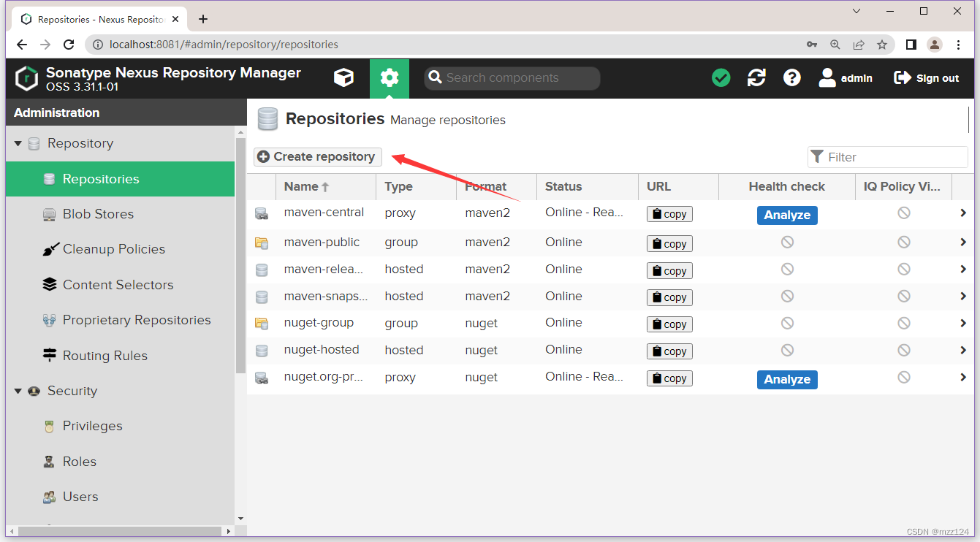Click the address bar URL
Image resolution: width=980 pixels, height=542 pixels.
coord(224,45)
